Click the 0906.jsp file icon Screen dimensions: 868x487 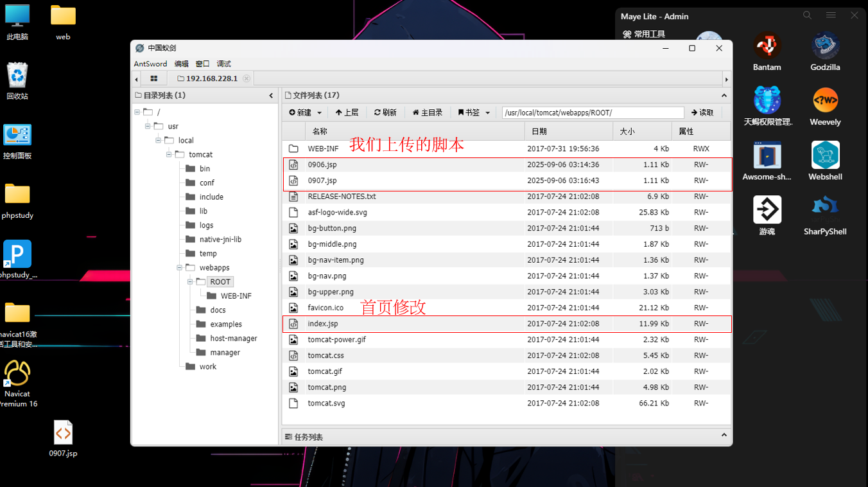point(293,164)
